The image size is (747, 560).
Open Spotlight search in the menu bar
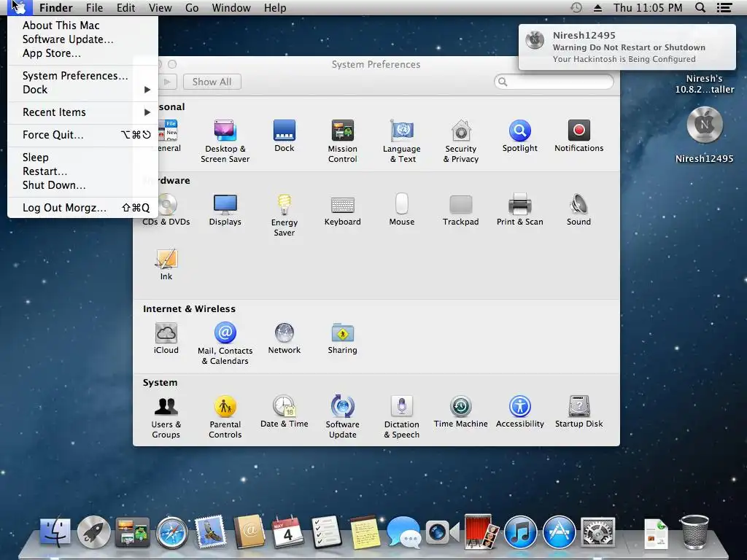coord(700,7)
